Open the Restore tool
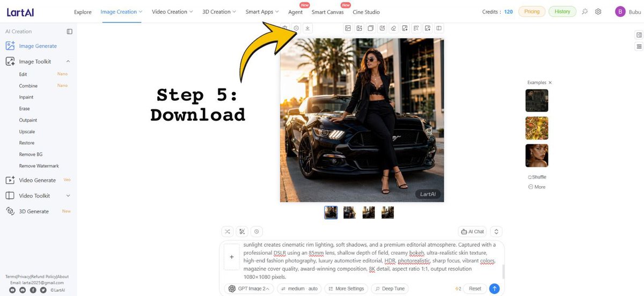644x296 pixels. pyautogui.click(x=27, y=143)
